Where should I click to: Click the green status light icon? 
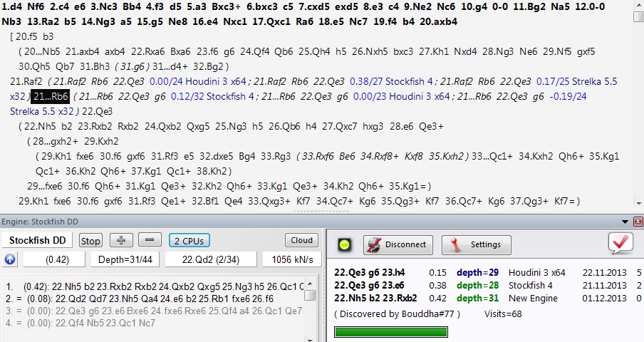344,244
